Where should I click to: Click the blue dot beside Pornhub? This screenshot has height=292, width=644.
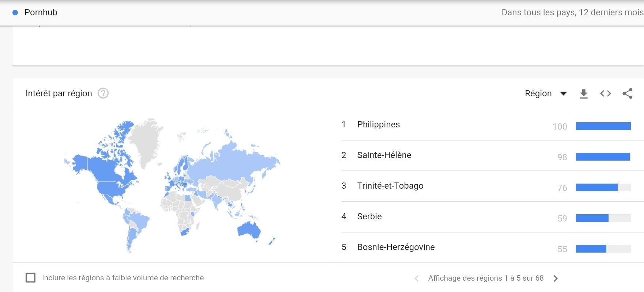click(x=15, y=12)
